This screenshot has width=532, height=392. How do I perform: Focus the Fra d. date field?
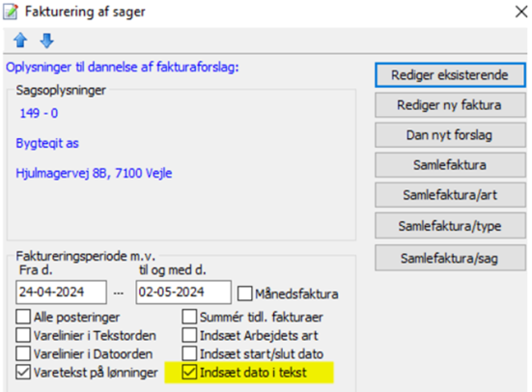61,292
